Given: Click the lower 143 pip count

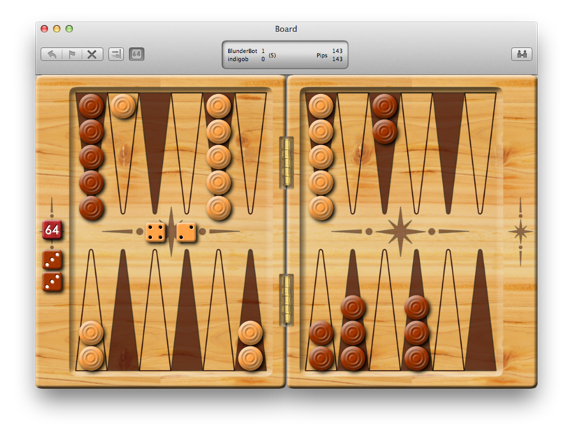Looking at the screenshot, I should [337, 59].
